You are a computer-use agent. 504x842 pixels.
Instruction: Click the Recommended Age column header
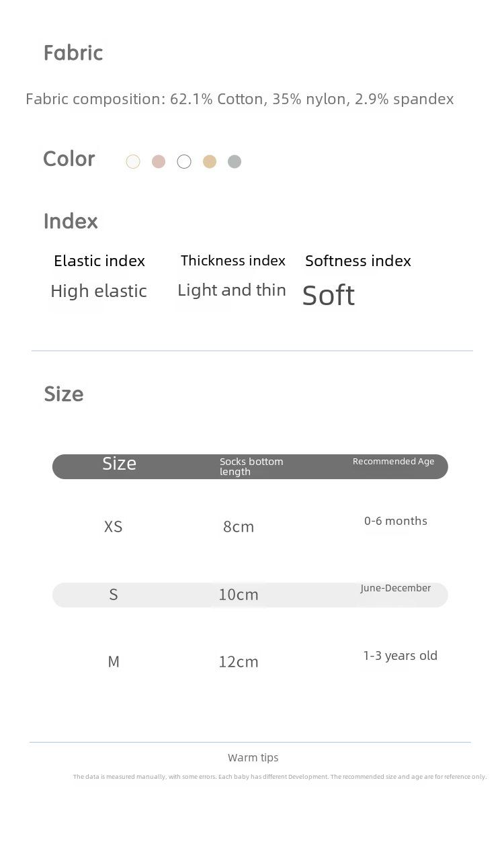[394, 461]
